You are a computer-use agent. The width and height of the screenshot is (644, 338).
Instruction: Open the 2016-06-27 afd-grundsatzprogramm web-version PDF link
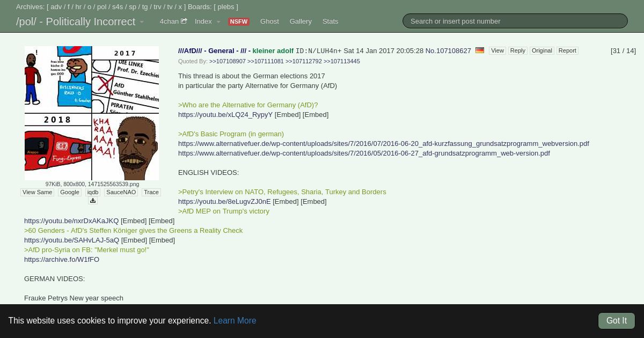(x=364, y=153)
